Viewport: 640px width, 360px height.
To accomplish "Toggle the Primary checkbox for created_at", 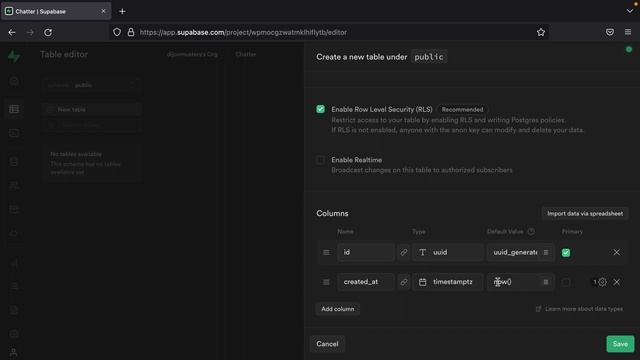I will (566, 282).
